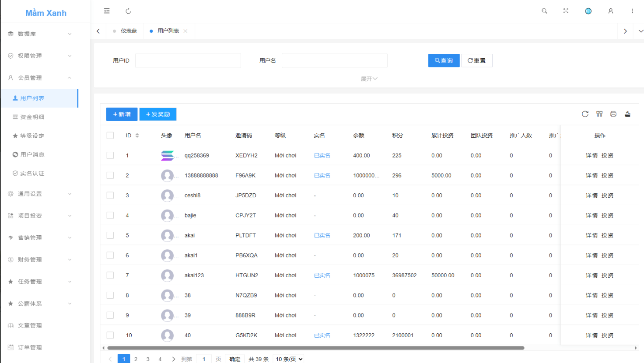This screenshot has width=644, height=363.
Task: Click avatar of user qq258369
Action: 167,155
